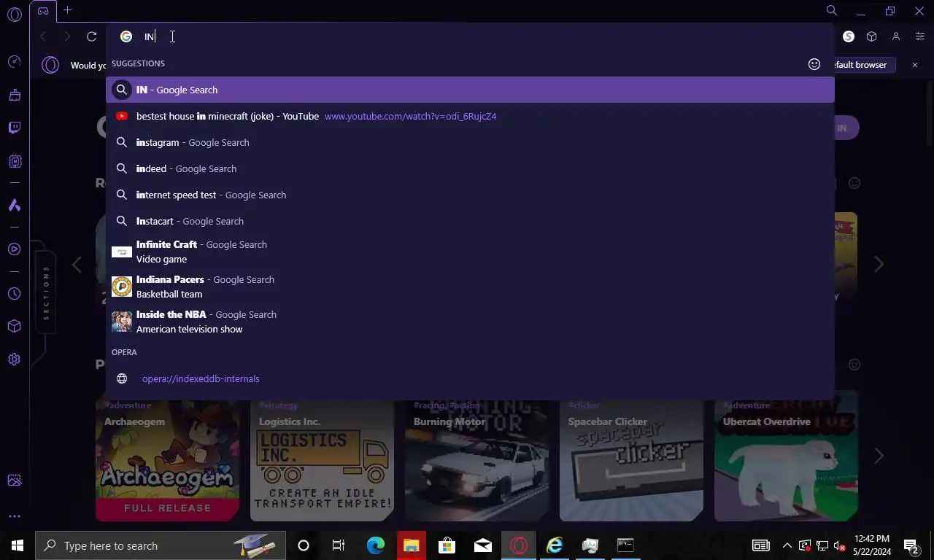Open the Twitch sidebar panel
This screenshot has width=934, height=560.
coord(15,128)
